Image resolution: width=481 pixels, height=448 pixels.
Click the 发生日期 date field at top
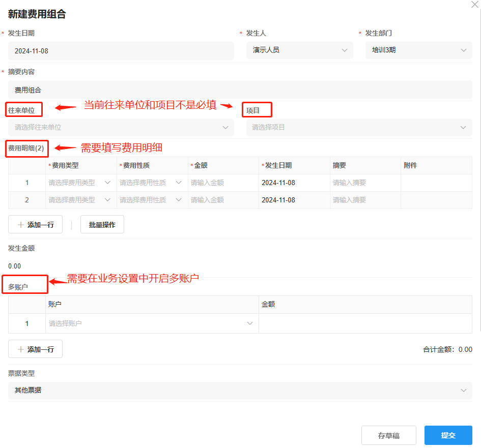pyautogui.click(x=121, y=51)
